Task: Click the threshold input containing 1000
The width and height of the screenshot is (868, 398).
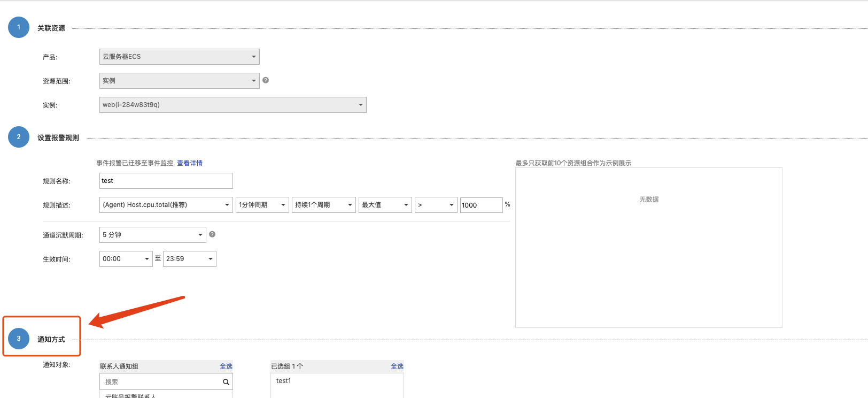Action: (482, 205)
